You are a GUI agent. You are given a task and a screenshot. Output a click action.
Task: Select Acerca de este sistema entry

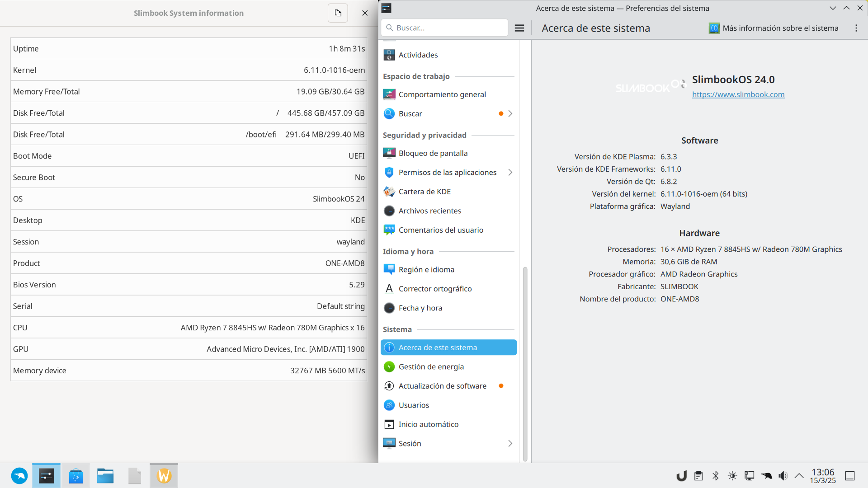(448, 347)
